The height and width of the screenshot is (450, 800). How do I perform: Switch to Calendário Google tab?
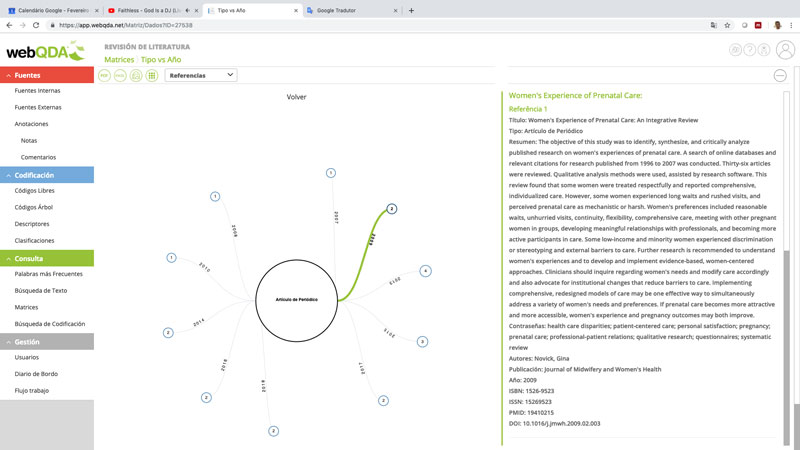pyautogui.click(x=51, y=10)
